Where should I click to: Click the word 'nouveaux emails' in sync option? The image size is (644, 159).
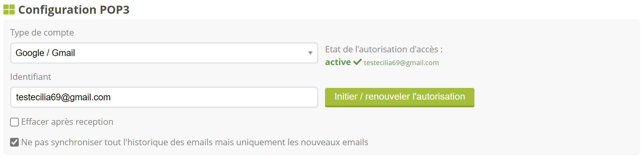pos(334,142)
